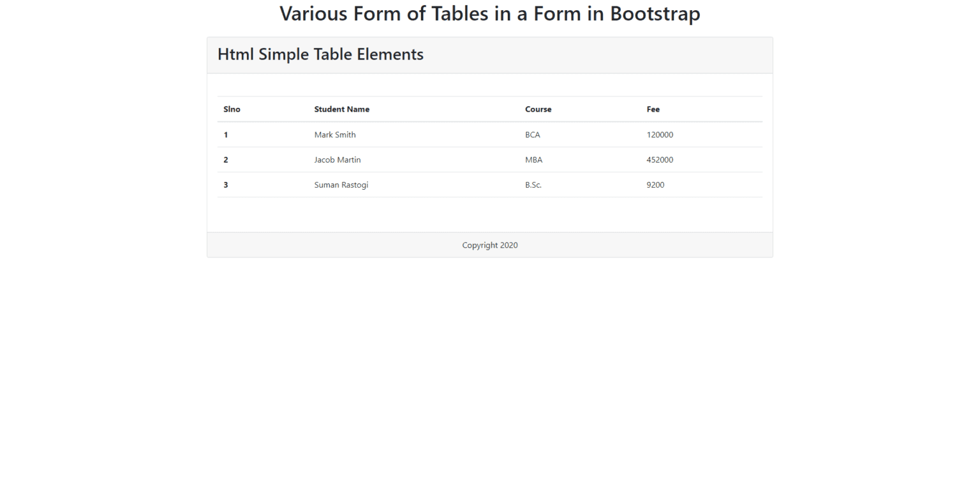Click the B.Sc. course cell

533,185
